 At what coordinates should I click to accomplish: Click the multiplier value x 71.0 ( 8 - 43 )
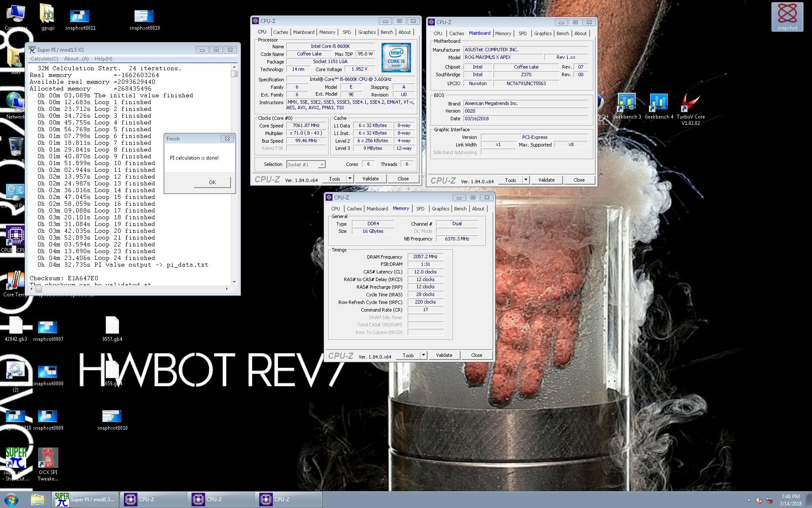(306, 133)
